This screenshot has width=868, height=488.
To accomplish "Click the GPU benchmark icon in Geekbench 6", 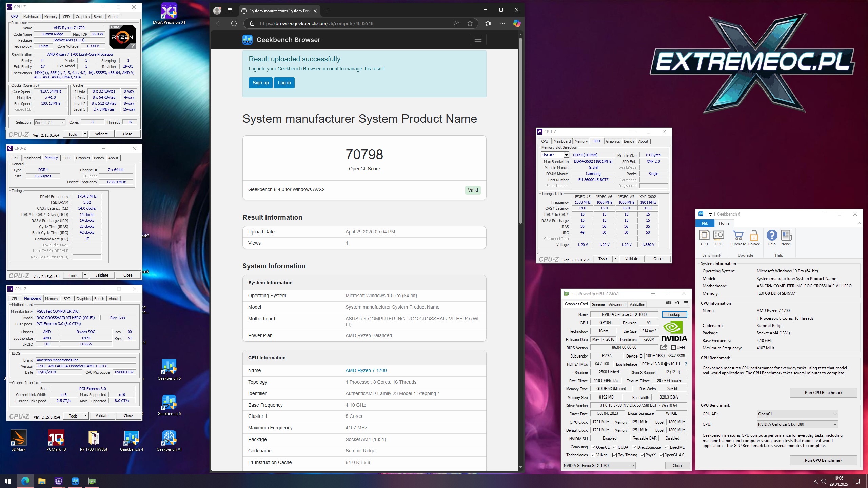I will (x=718, y=238).
